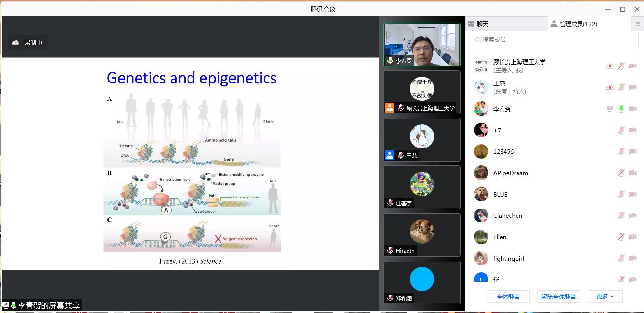Click the avatar of member Clairechen

tap(481, 215)
